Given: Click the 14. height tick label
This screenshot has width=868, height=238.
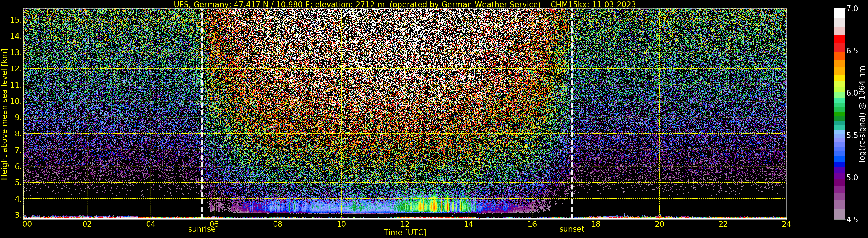Looking at the screenshot, I should (16, 36).
